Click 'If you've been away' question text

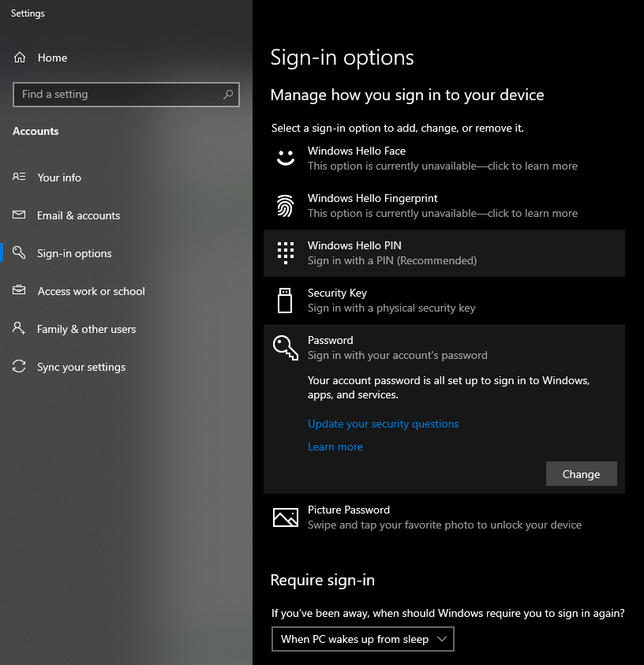(x=448, y=613)
